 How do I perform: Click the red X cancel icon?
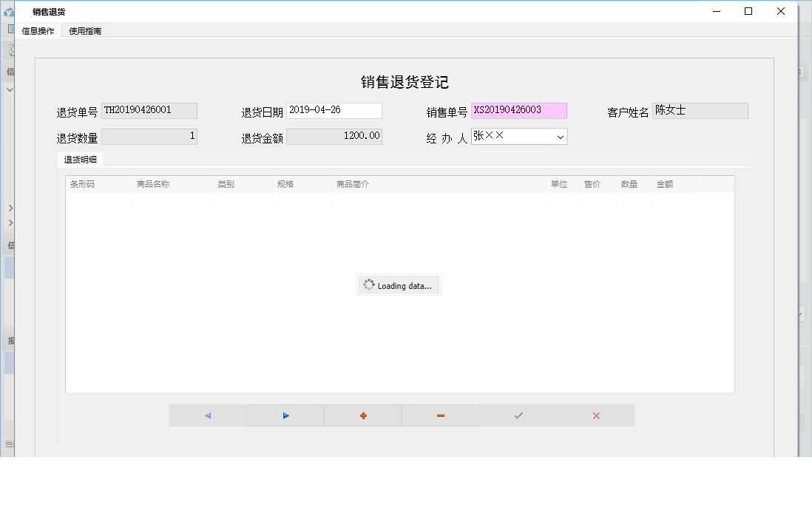[x=596, y=415]
